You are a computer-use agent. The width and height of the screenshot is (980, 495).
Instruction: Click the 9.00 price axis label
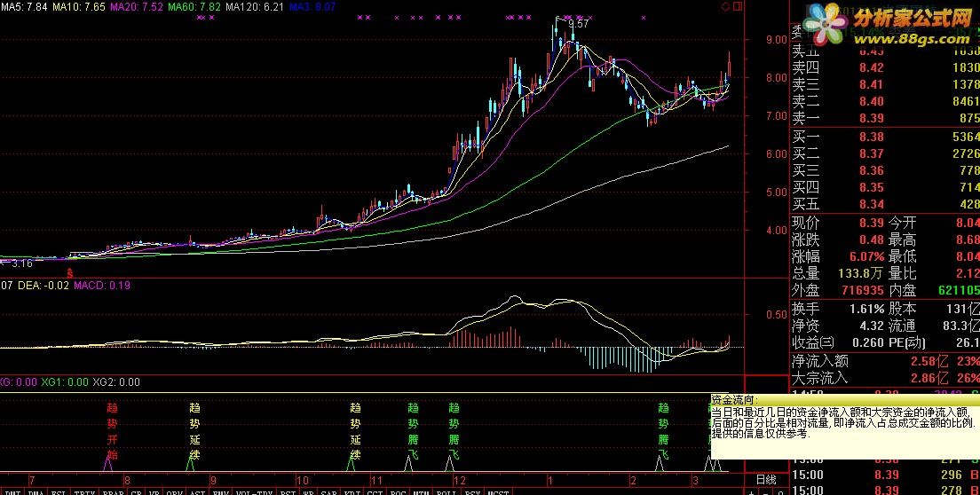(x=777, y=39)
